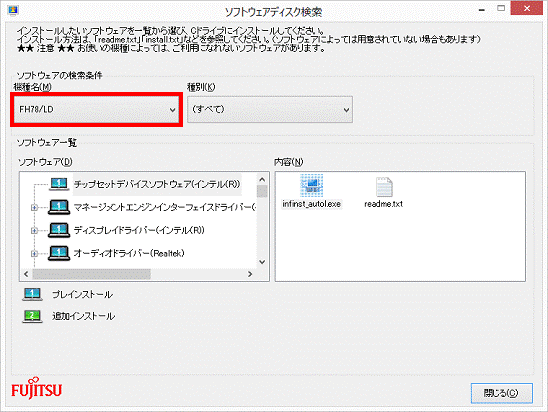Open the 種別 dropdown showing (すべて)
548x412 pixels.
click(x=269, y=109)
